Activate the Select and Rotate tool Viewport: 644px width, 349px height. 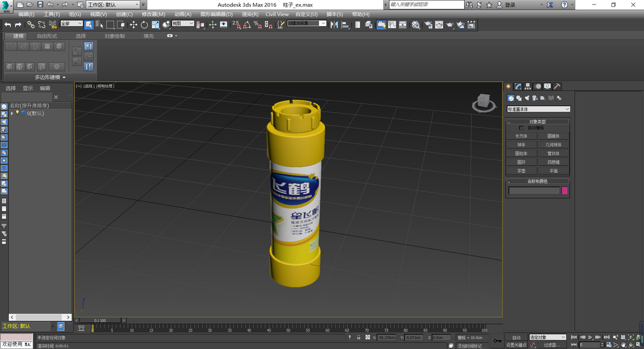coord(144,24)
